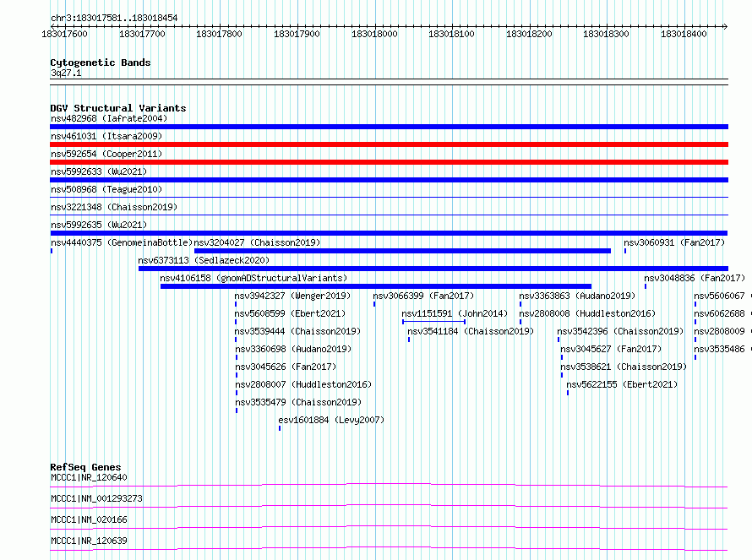This screenshot has height=560, width=752.
Task: Click the blue nsv3204027 (Chaisson2019) bar
Action: pos(402,251)
